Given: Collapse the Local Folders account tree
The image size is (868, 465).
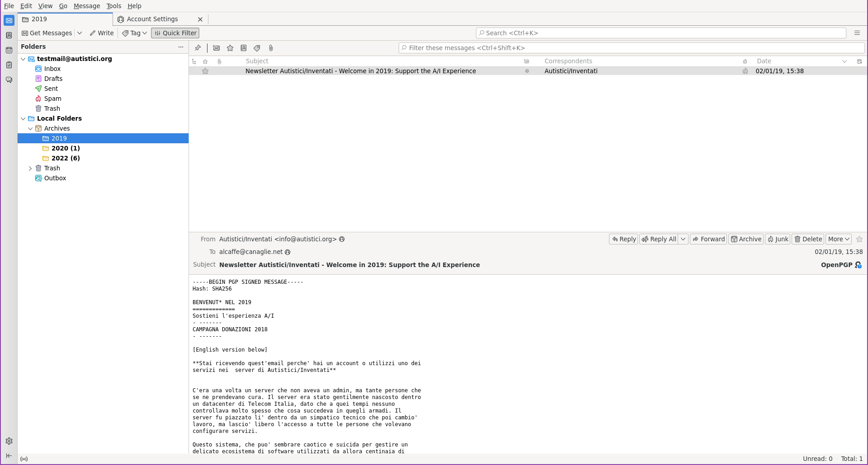Looking at the screenshot, I should (x=23, y=118).
